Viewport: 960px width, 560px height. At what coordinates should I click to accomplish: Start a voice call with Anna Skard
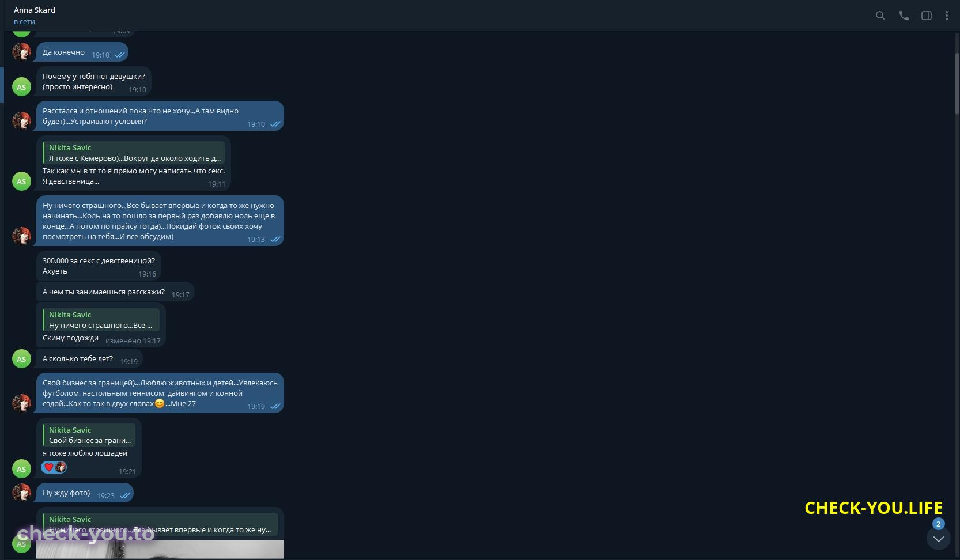(904, 16)
